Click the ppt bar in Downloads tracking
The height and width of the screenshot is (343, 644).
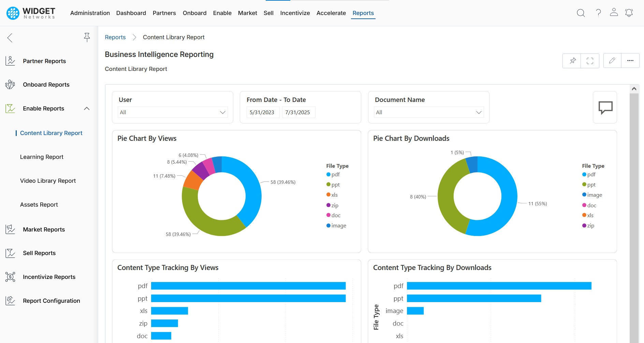click(x=474, y=298)
